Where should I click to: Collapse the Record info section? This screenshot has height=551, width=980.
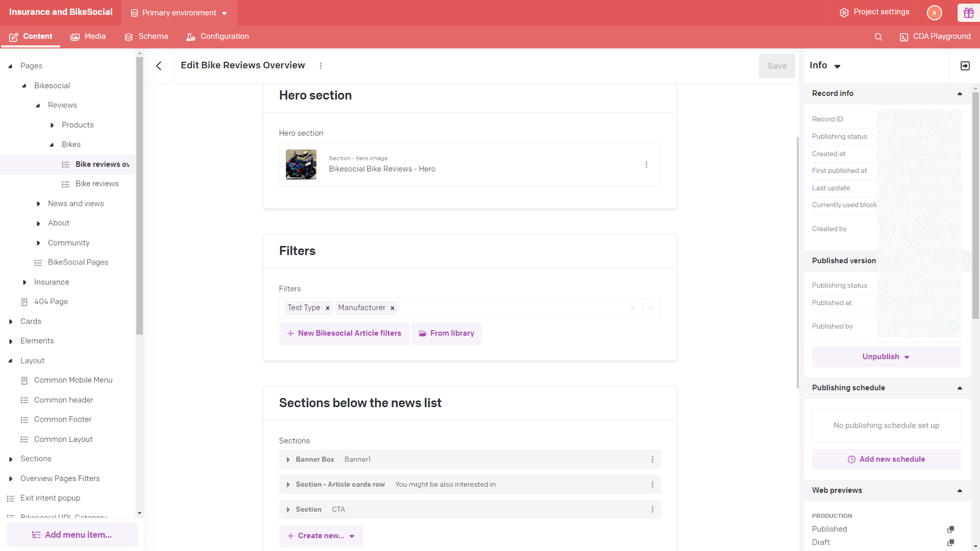tap(959, 94)
